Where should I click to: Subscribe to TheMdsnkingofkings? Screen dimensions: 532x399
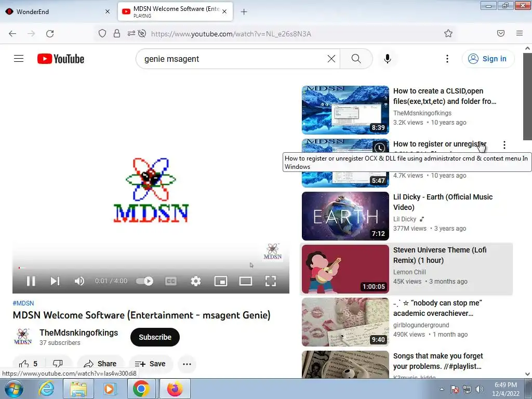pos(155,337)
